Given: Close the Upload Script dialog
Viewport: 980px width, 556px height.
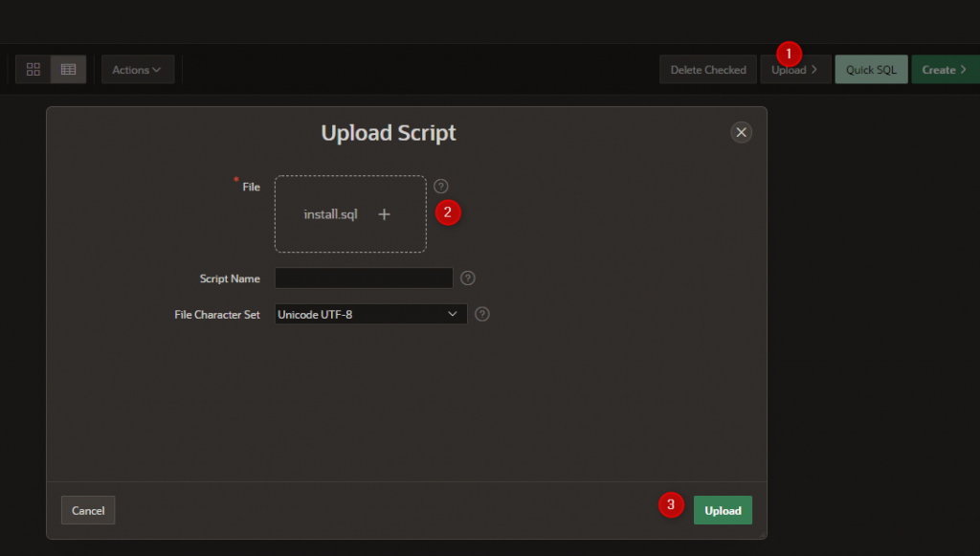Looking at the screenshot, I should click(x=741, y=133).
